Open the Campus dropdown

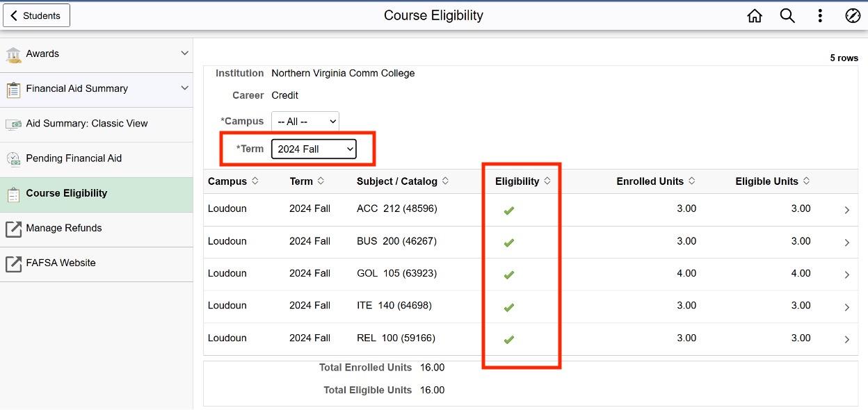305,122
